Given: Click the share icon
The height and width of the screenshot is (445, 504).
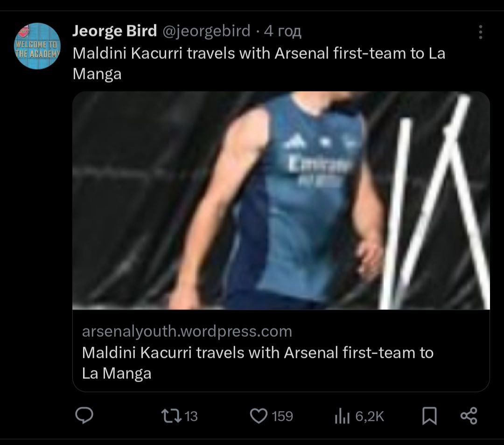Looking at the screenshot, I should [469, 416].
